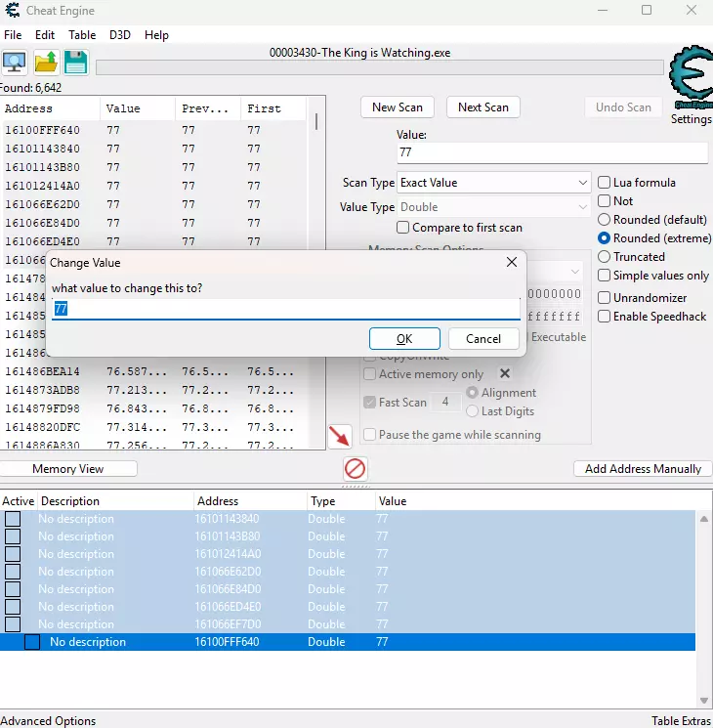Activate the checkbox for address 16100FFF640 entry
This screenshot has height=728, width=713.
click(32, 642)
